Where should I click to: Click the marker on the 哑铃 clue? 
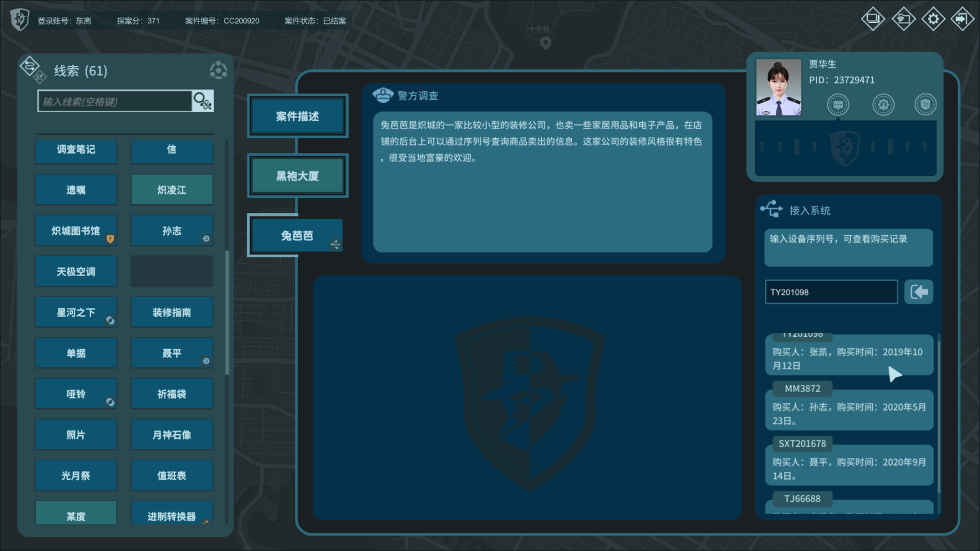tap(110, 402)
